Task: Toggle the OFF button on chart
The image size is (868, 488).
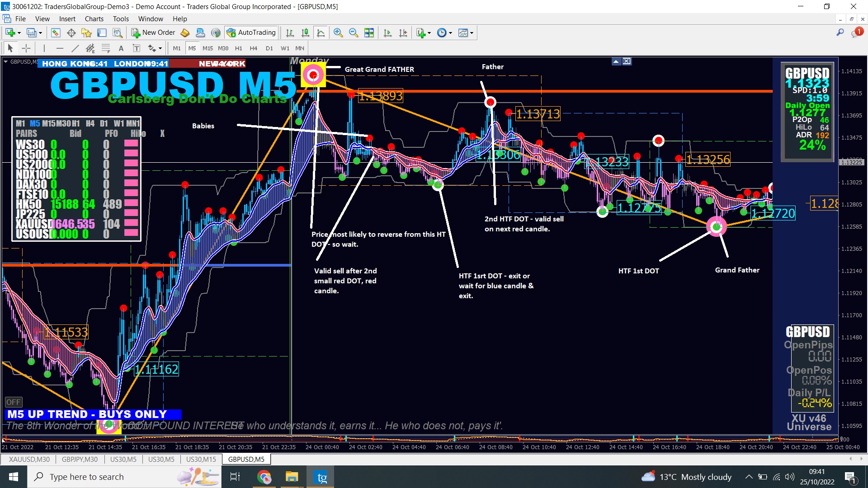Action: pos(13,402)
